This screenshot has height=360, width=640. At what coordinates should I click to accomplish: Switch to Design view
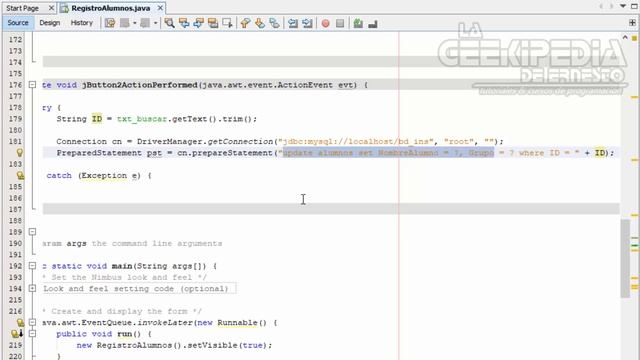(x=49, y=23)
